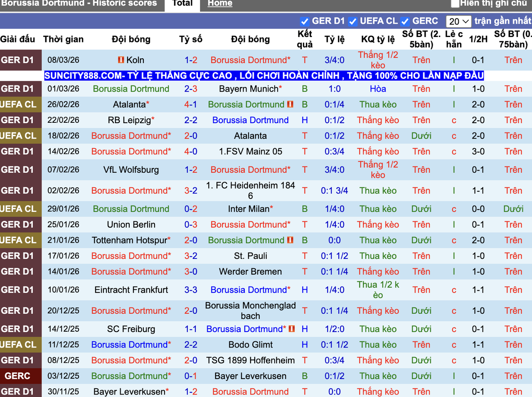Screen dimensions: 532x397
Task: Toggle the GER D1 checkbox
Action: pos(305,21)
